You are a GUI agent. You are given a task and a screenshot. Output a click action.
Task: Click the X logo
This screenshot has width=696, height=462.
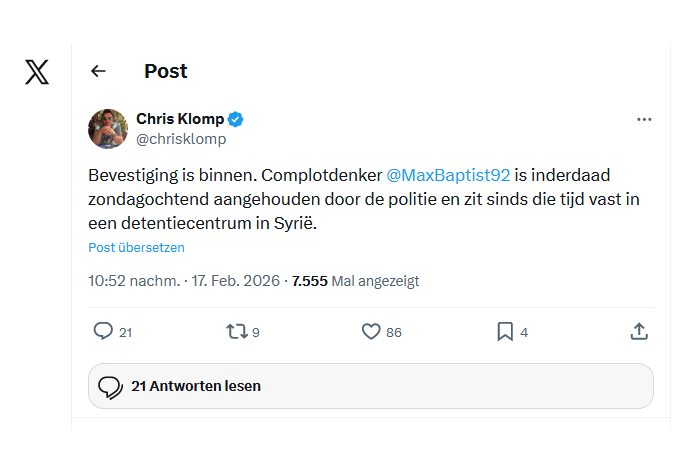click(x=37, y=72)
